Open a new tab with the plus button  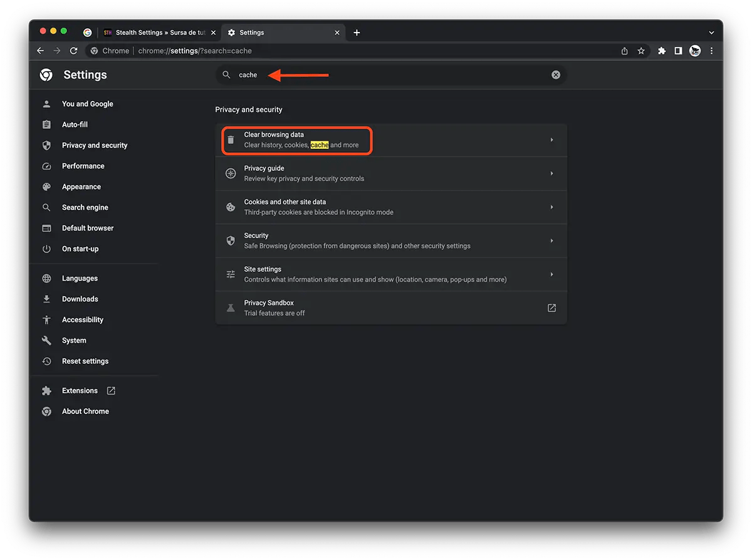pos(357,32)
